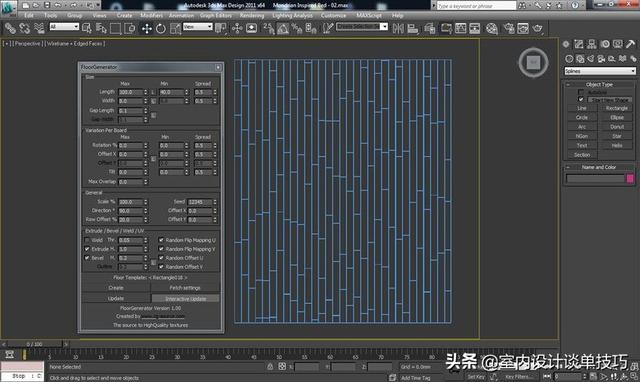Uncheck the Start New Shape checkbox

tap(581, 100)
